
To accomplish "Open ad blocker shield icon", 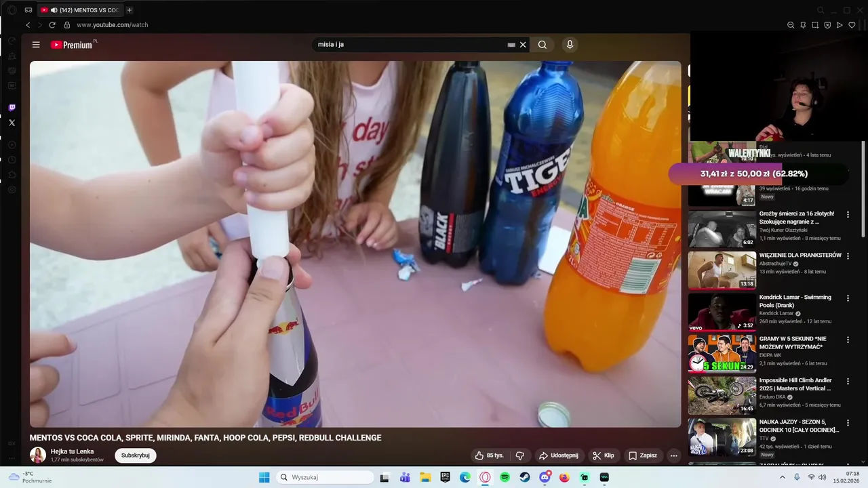I will 827,25.
